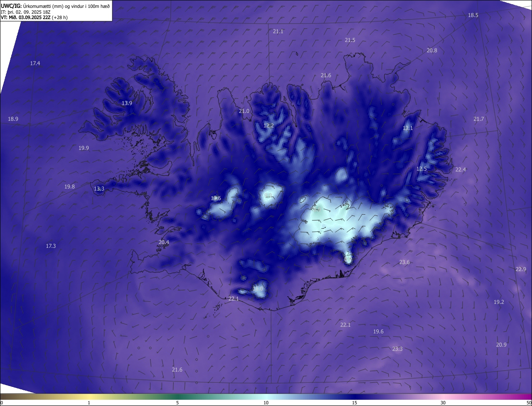Select the 5 tick on the color scale
The height and width of the screenshot is (406, 532).
pyautogui.click(x=177, y=403)
